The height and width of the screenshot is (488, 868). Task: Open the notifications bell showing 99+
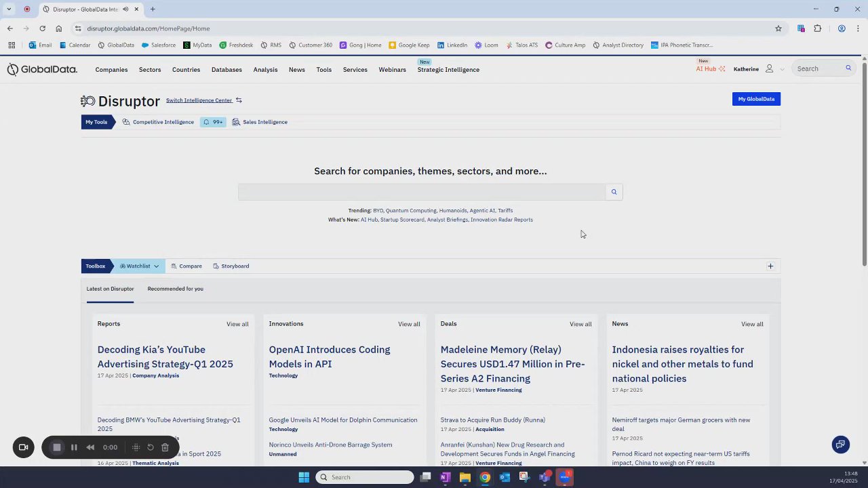(x=213, y=122)
